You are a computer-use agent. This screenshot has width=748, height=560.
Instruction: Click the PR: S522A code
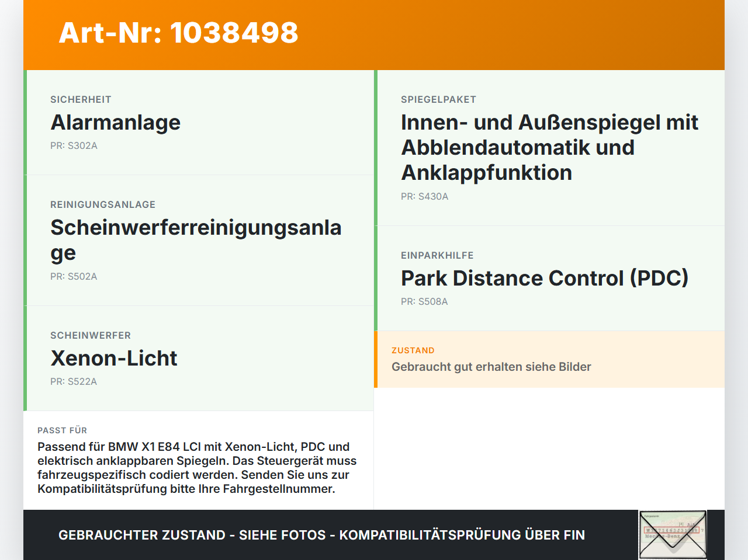click(74, 381)
